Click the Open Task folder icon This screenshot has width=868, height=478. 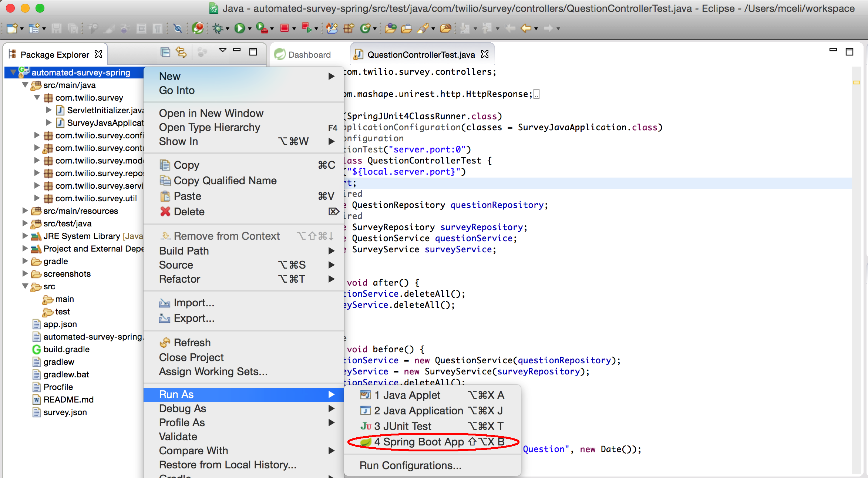tap(407, 28)
